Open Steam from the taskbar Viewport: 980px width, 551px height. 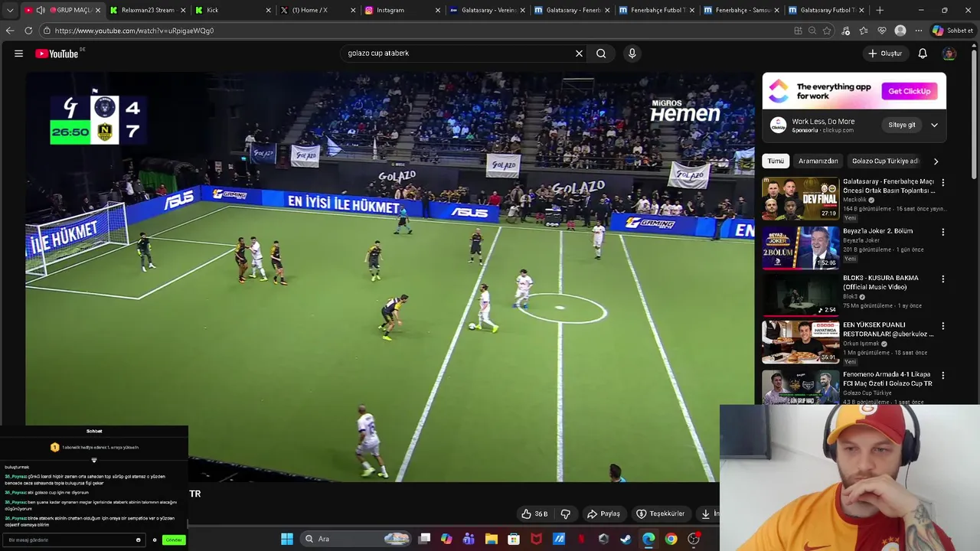(x=626, y=539)
